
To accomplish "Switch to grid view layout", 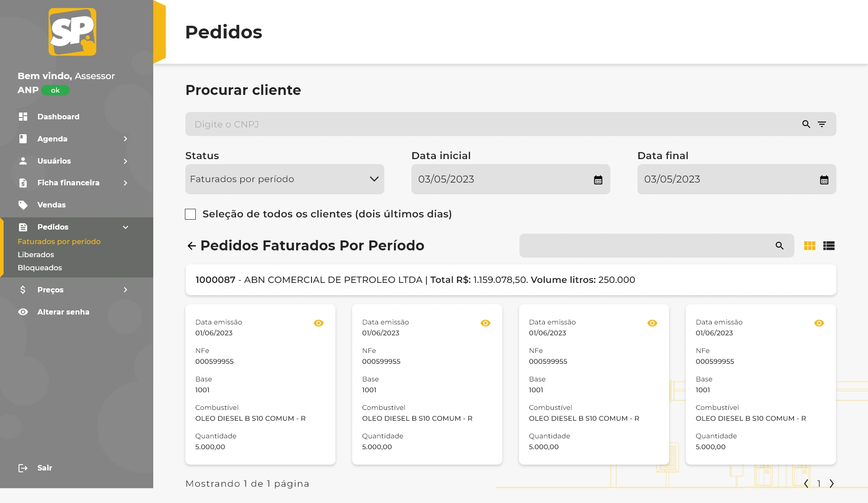I will coord(810,246).
